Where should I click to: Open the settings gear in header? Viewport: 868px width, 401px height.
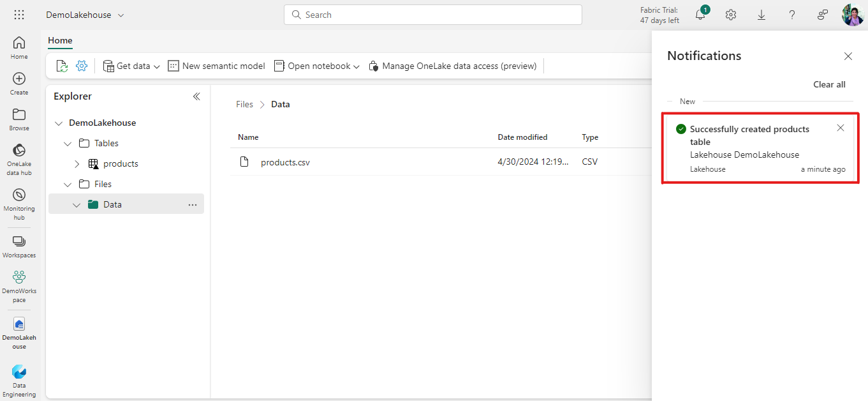(731, 15)
